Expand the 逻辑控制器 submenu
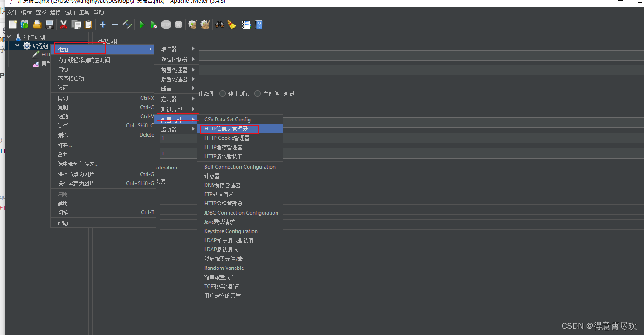644x335 pixels. [x=177, y=60]
